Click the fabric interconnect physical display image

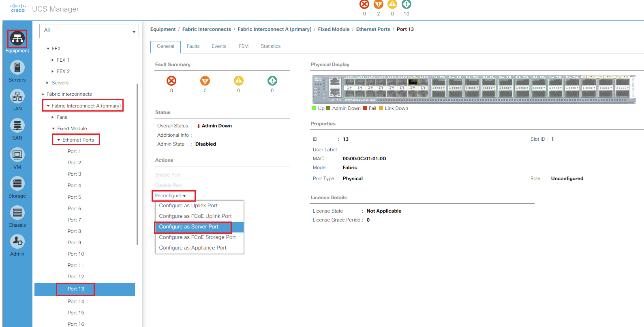474,89
